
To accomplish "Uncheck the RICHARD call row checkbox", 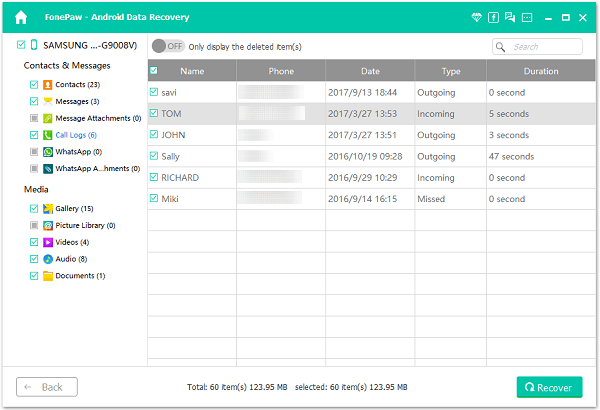I will (154, 177).
